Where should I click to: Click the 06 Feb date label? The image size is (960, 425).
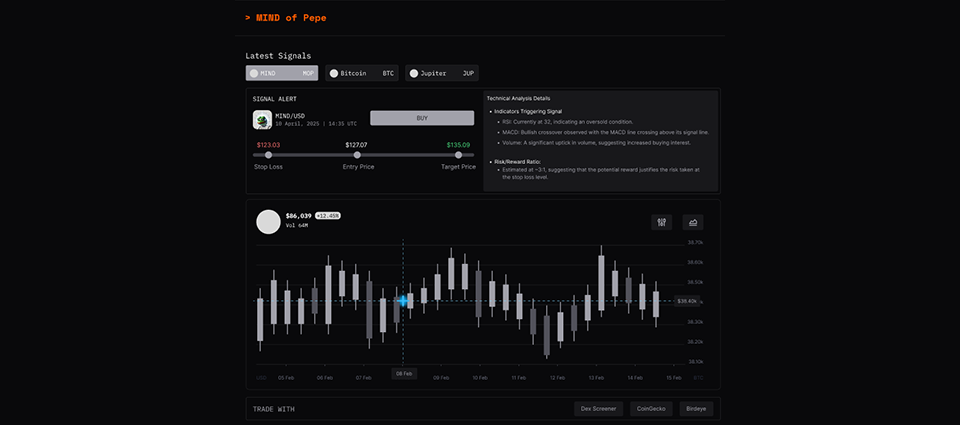pyautogui.click(x=324, y=378)
